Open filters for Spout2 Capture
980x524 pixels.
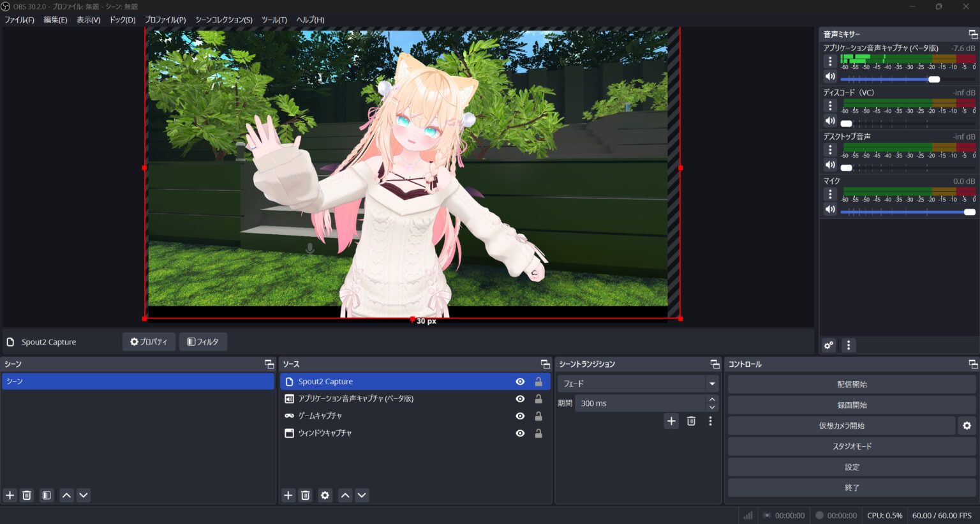coord(203,341)
